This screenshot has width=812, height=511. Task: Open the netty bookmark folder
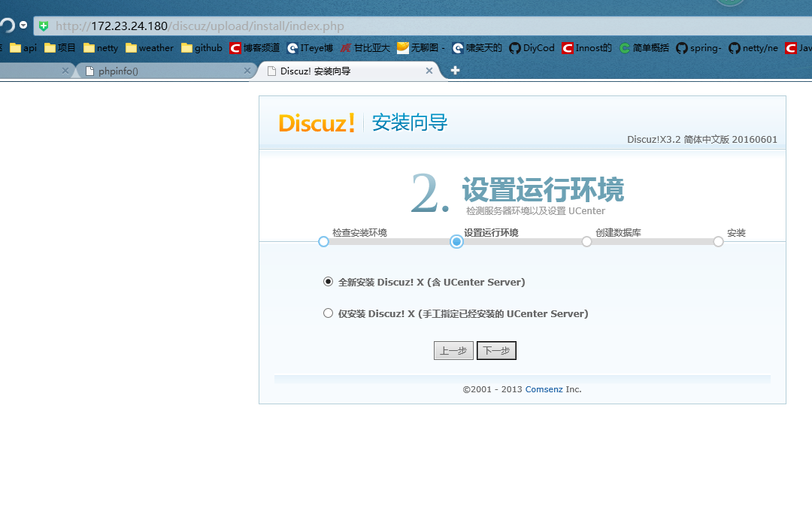[101, 48]
